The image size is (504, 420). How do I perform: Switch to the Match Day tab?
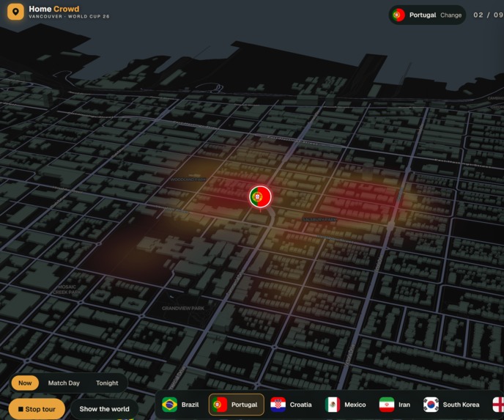(x=64, y=383)
